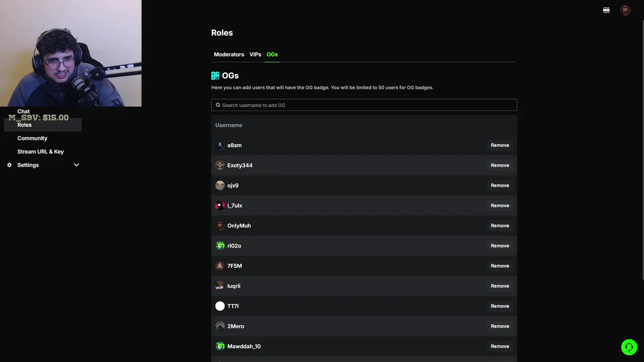Click the camera icon in top bar

(606, 10)
